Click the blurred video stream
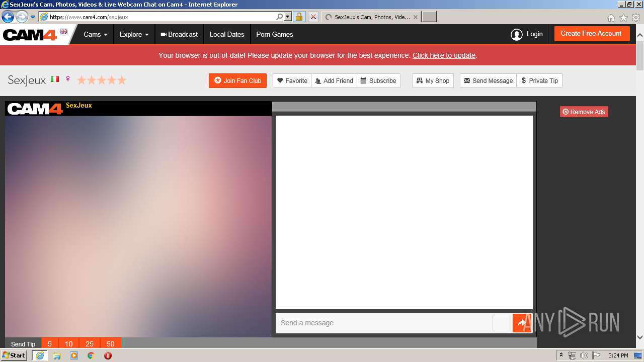The width and height of the screenshot is (644, 362). pyautogui.click(x=138, y=226)
